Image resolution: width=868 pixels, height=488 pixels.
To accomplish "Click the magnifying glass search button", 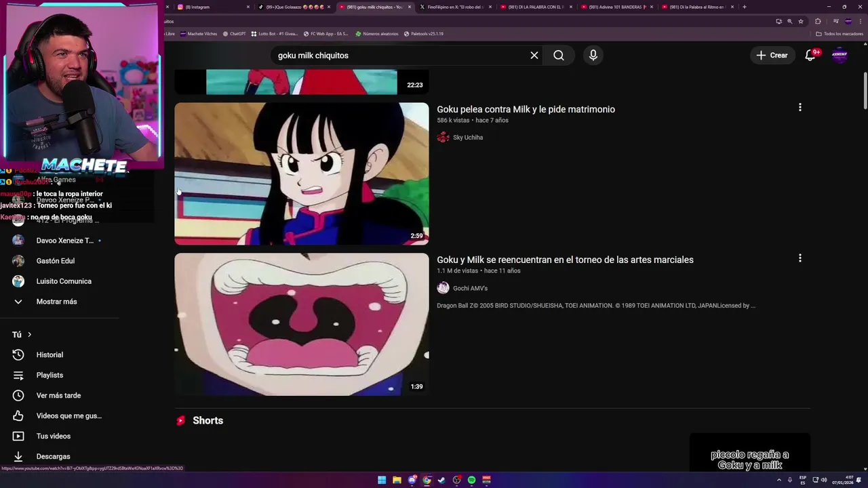I will [x=559, y=56].
